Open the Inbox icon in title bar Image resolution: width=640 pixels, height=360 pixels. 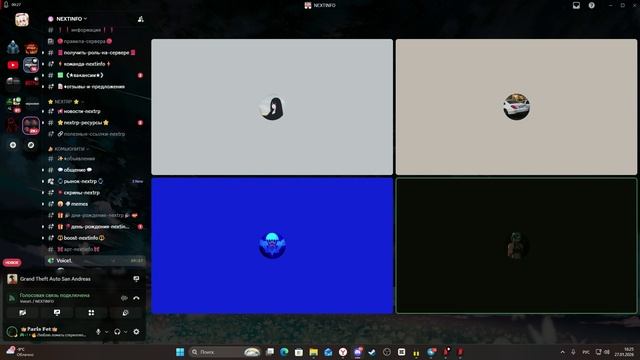point(576,5)
